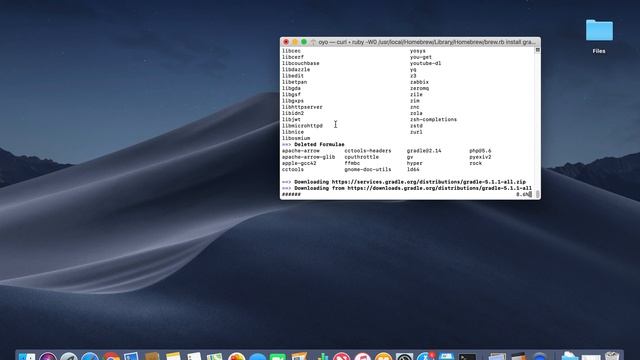Click the home proxy icon in Terminal title
The image size is (640, 360).
point(313,42)
